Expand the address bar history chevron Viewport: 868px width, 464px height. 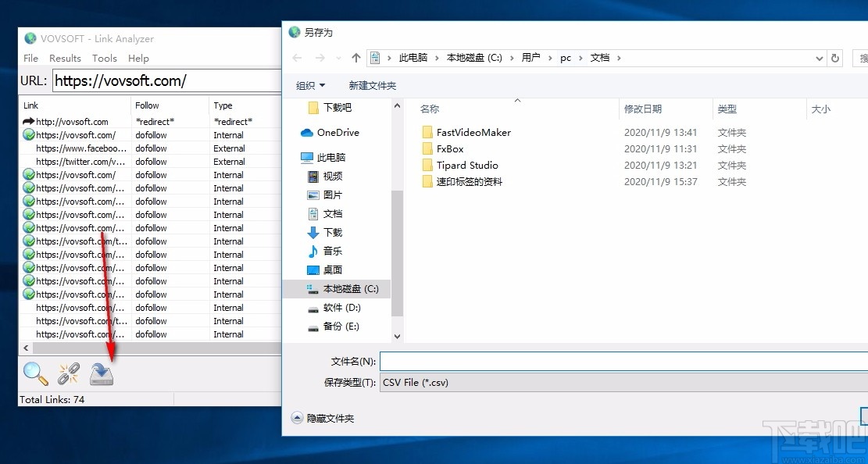pos(819,58)
